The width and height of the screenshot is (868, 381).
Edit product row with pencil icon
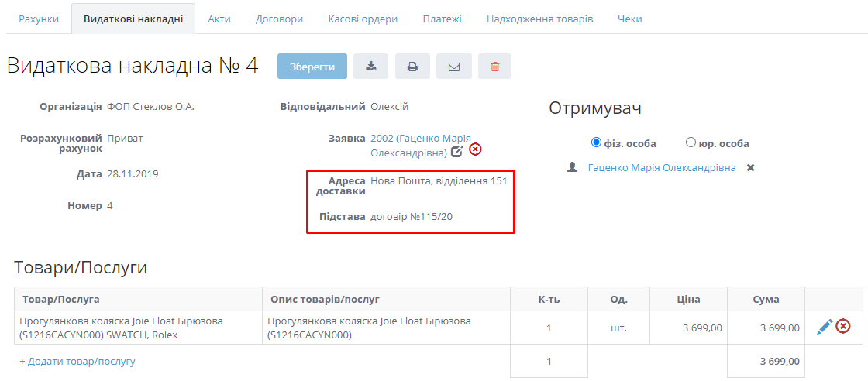pyautogui.click(x=824, y=327)
